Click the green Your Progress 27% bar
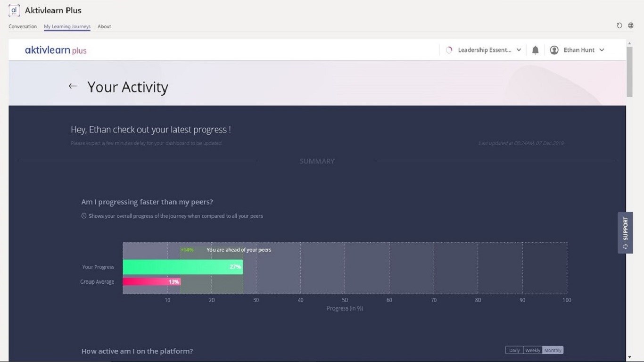This screenshot has width=644, height=362. click(183, 267)
